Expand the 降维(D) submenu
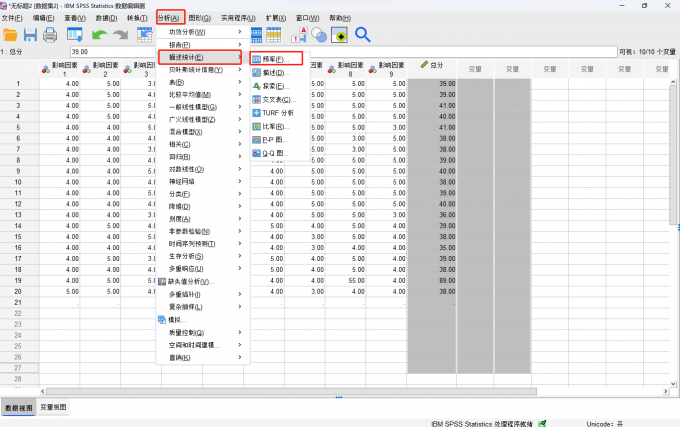This screenshot has height=427, width=680. pos(240,207)
